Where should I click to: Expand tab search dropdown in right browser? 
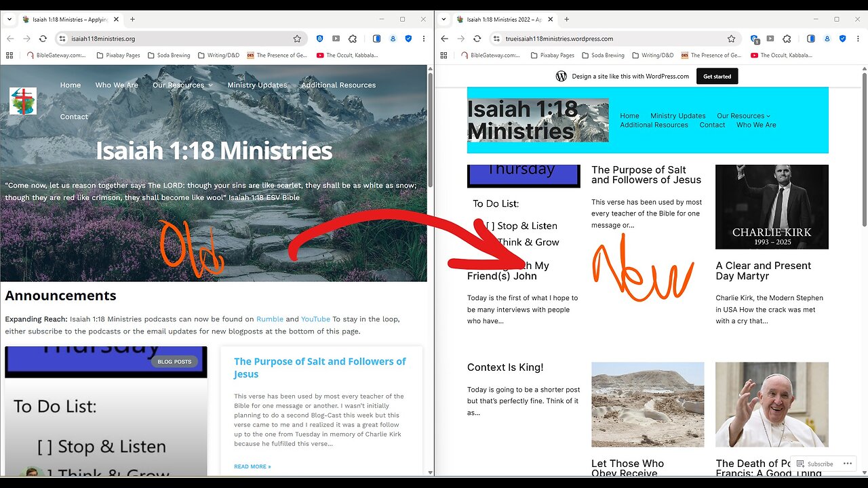click(443, 20)
